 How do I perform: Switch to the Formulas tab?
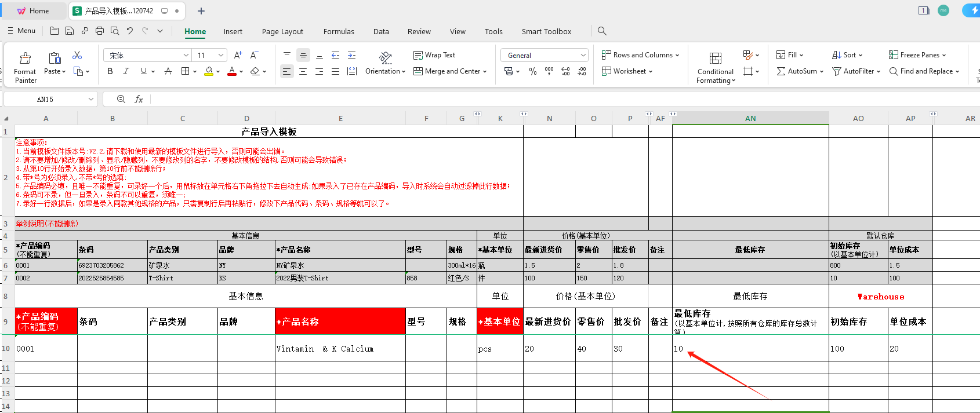(x=339, y=32)
